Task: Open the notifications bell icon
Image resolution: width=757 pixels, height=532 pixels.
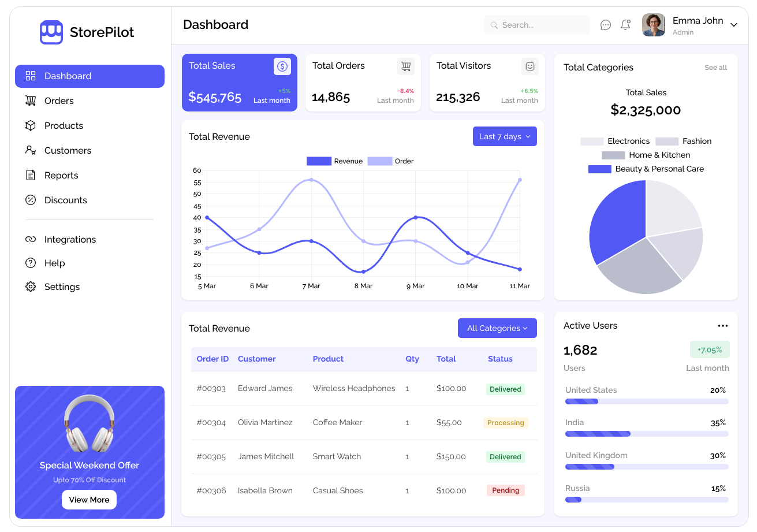Action: click(x=625, y=25)
